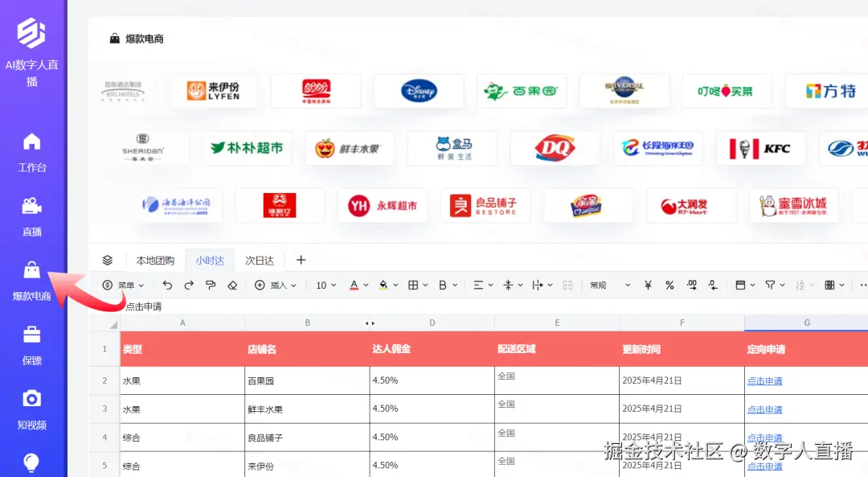Open the DQ brand card
868x477 pixels.
(x=555, y=148)
